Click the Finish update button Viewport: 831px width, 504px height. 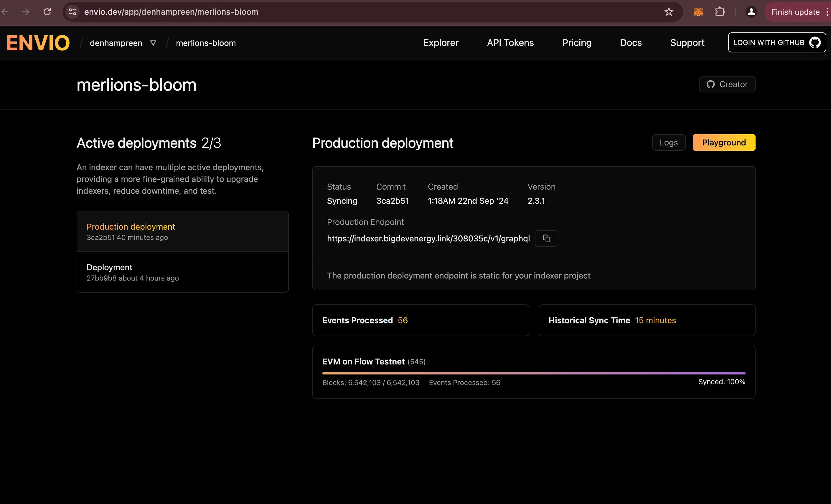(x=795, y=12)
